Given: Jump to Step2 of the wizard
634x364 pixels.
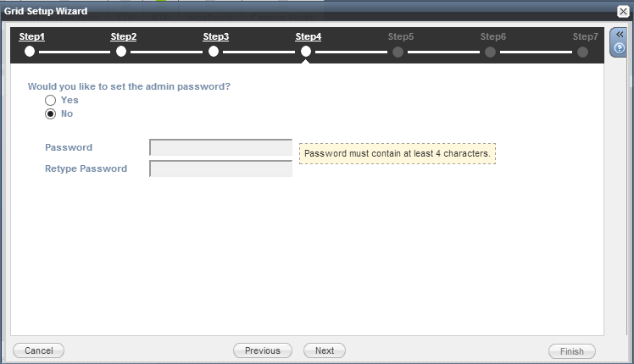Looking at the screenshot, I should coord(124,37).
